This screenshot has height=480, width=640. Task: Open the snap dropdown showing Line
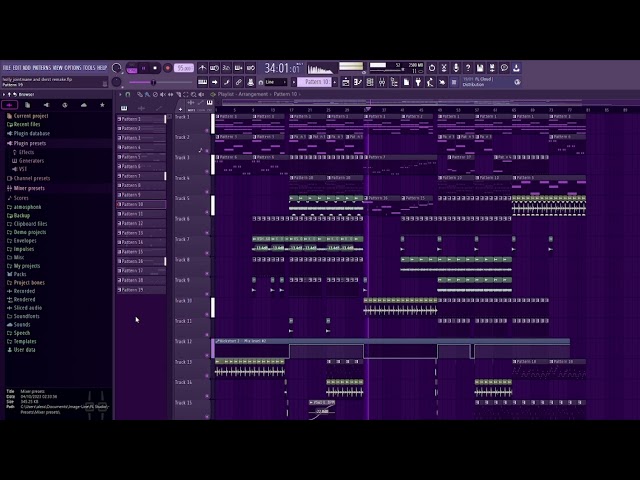[x=276, y=82]
